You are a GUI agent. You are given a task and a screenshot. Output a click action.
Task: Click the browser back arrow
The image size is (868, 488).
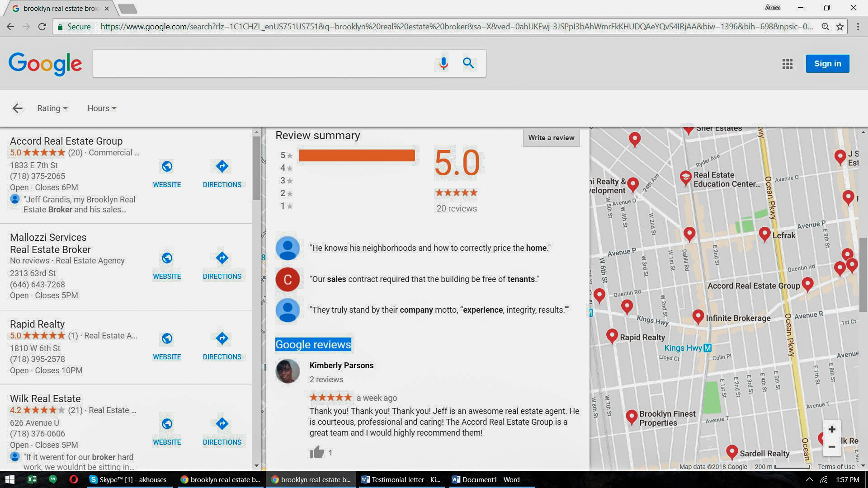pyautogui.click(x=10, y=27)
